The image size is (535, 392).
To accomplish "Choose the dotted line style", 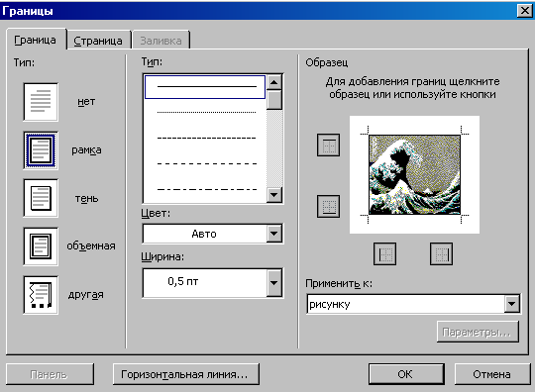I will (x=206, y=112).
